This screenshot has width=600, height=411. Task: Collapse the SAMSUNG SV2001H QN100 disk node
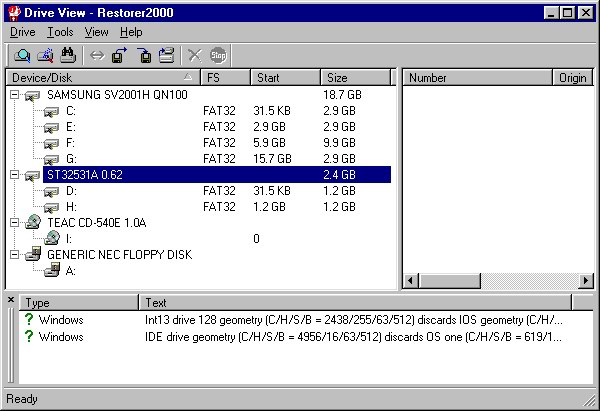pos(15,94)
